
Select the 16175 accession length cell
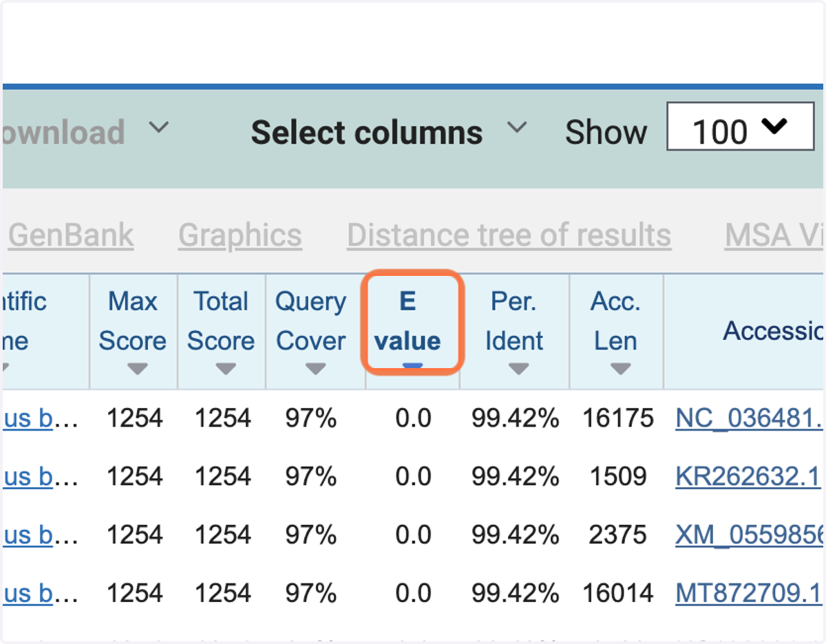(618, 418)
